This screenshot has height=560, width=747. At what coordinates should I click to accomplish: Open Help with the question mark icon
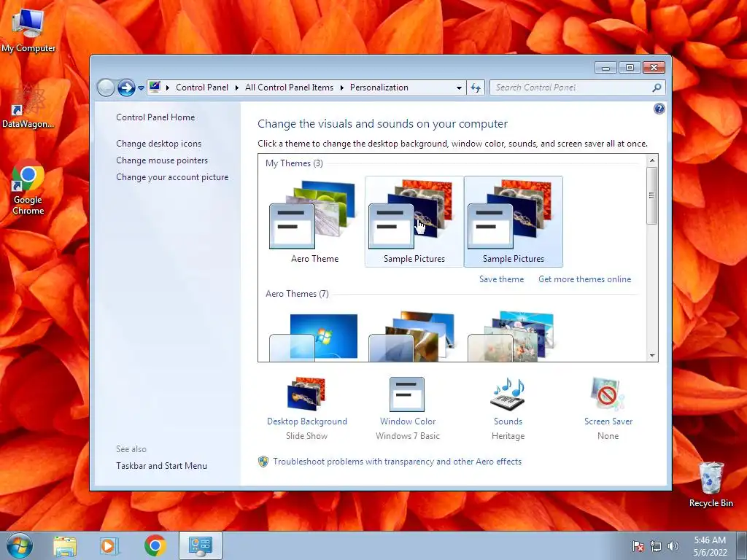point(659,109)
